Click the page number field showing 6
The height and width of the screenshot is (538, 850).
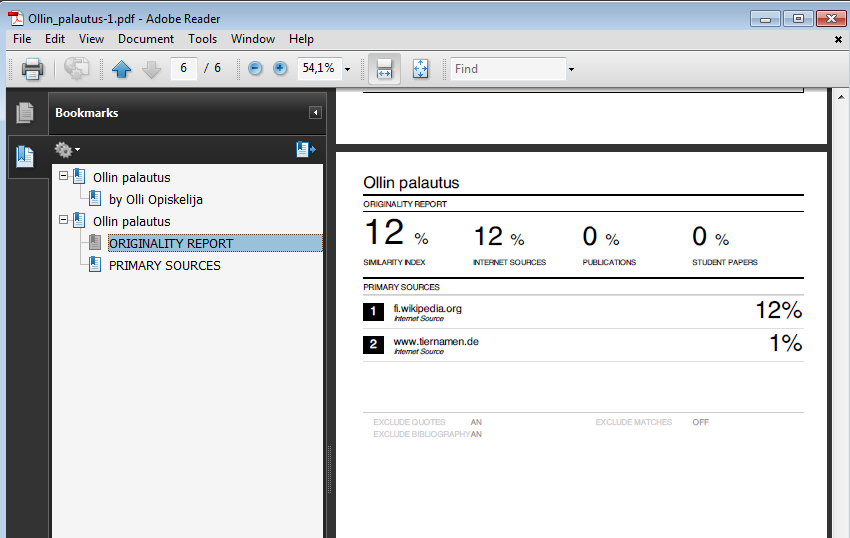[x=184, y=68]
